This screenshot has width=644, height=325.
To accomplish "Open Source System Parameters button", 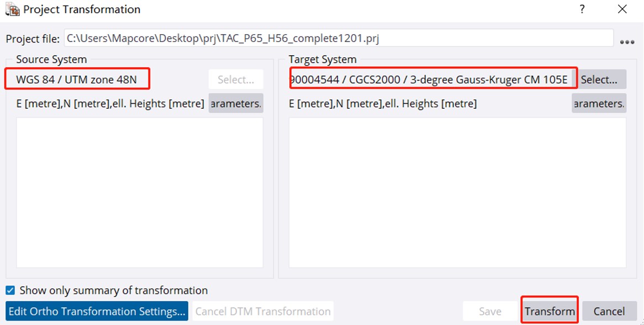I will click(236, 104).
